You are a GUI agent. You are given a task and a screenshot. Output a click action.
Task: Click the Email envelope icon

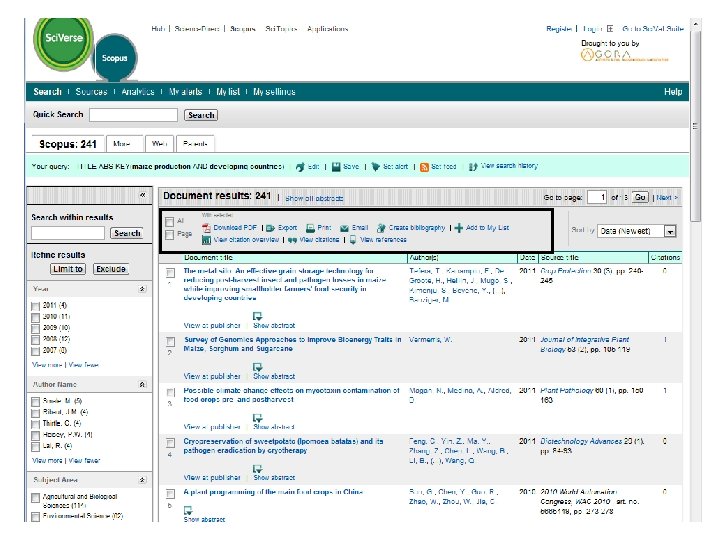pos(344,228)
